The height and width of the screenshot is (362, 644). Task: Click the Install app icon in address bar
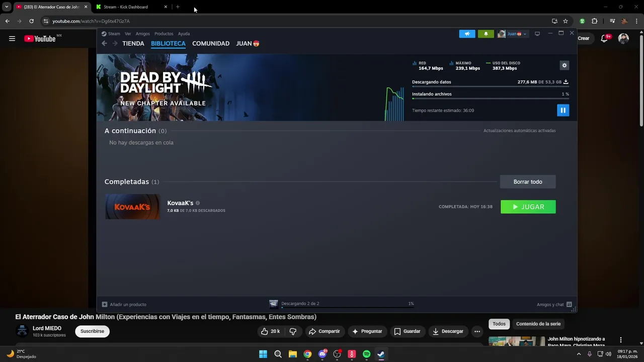554,21
